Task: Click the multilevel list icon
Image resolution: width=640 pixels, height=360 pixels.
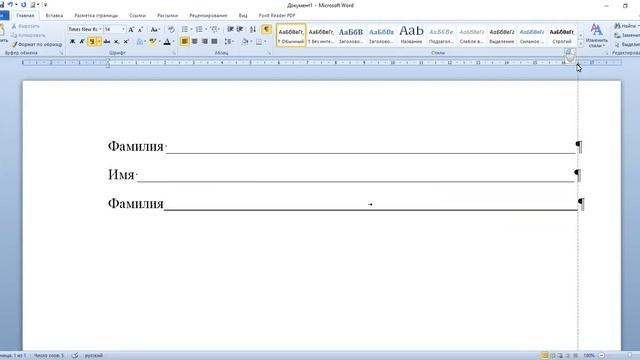Action: click(x=213, y=29)
